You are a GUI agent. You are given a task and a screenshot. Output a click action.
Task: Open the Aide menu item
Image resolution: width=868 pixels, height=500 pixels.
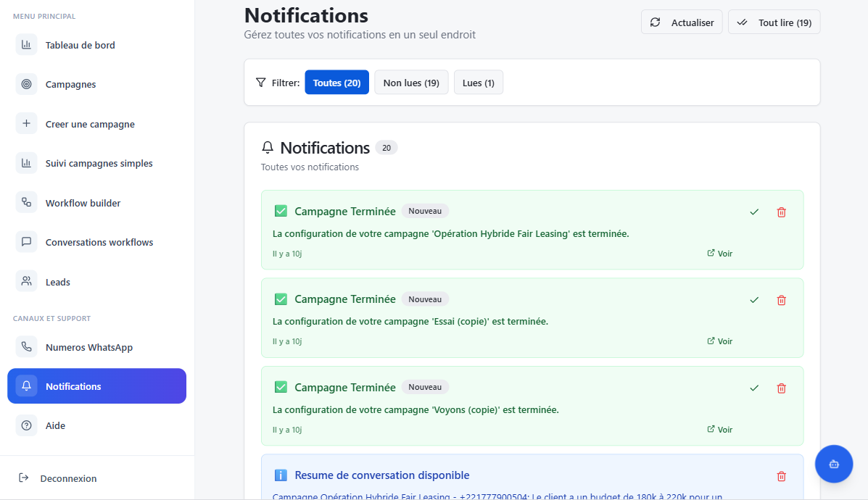[97, 425]
